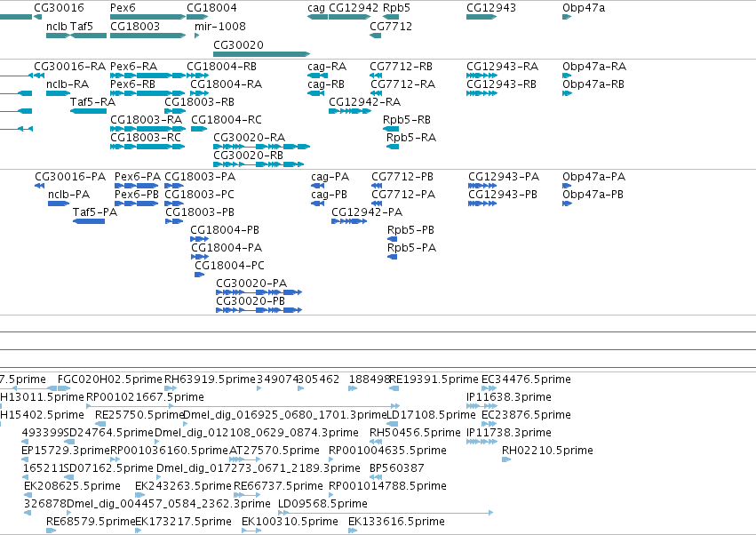Select transcript cag-RB
This screenshot has width=756, height=535.
(315, 93)
